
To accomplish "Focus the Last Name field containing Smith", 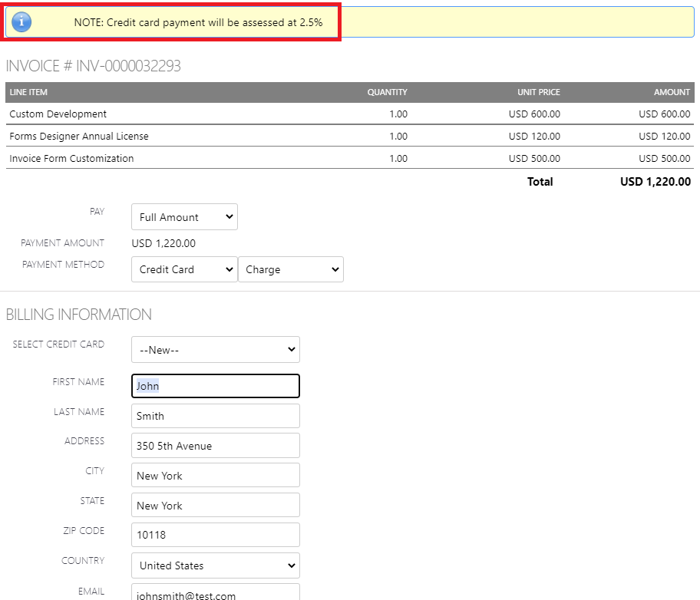I will tap(215, 416).
